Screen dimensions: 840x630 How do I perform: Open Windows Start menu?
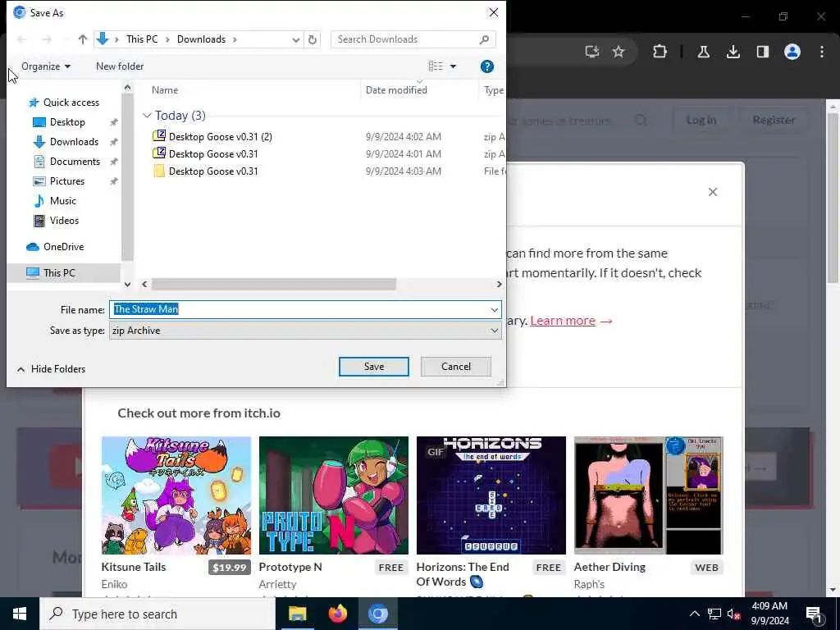(x=20, y=614)
